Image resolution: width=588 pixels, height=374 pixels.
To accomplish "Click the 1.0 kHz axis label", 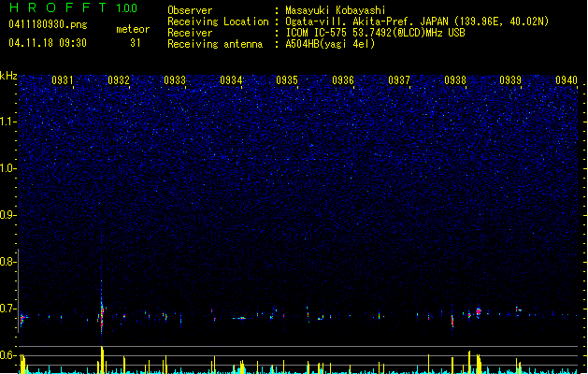I will (8, 168).
